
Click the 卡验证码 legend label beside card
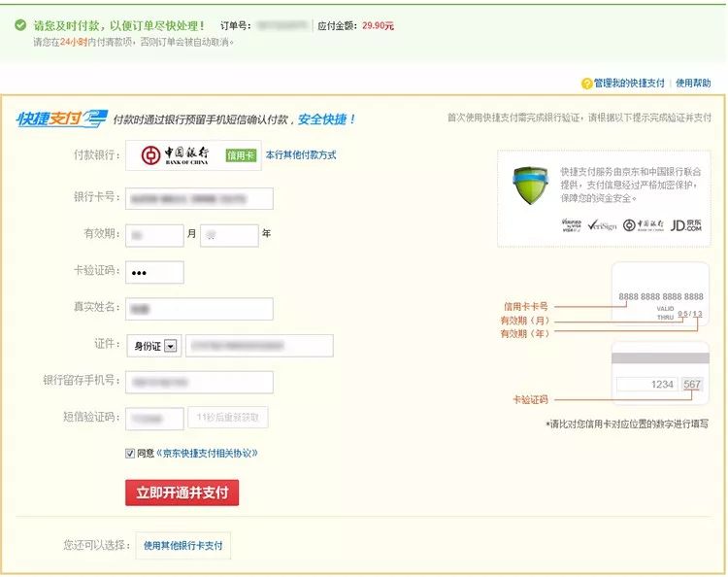point(530,399)
